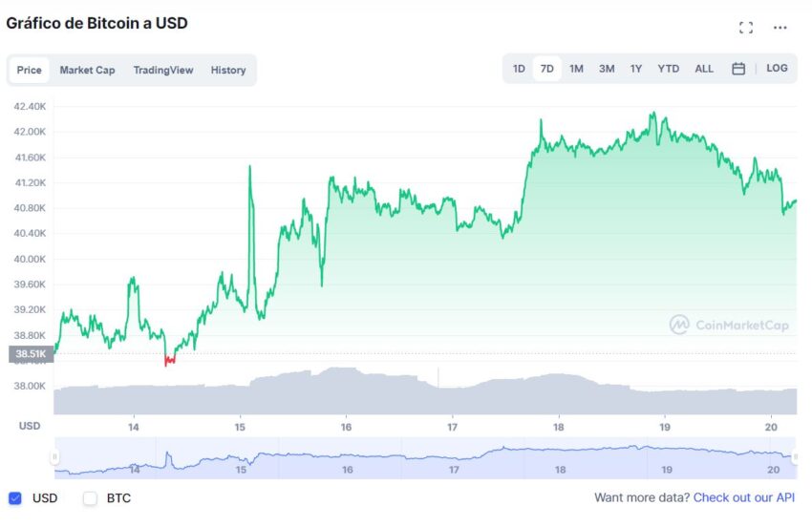Click the CoinMarketCap watermark logo
The width and height of the screenshot is (812, 527).
pyautogui.click(x=729, y=326)
